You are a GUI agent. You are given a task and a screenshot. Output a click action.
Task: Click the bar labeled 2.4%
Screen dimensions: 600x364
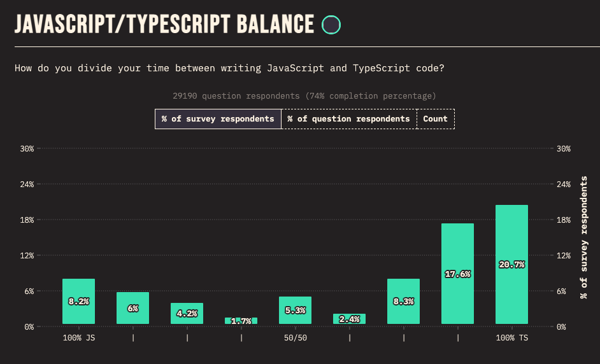pos(349,319)
